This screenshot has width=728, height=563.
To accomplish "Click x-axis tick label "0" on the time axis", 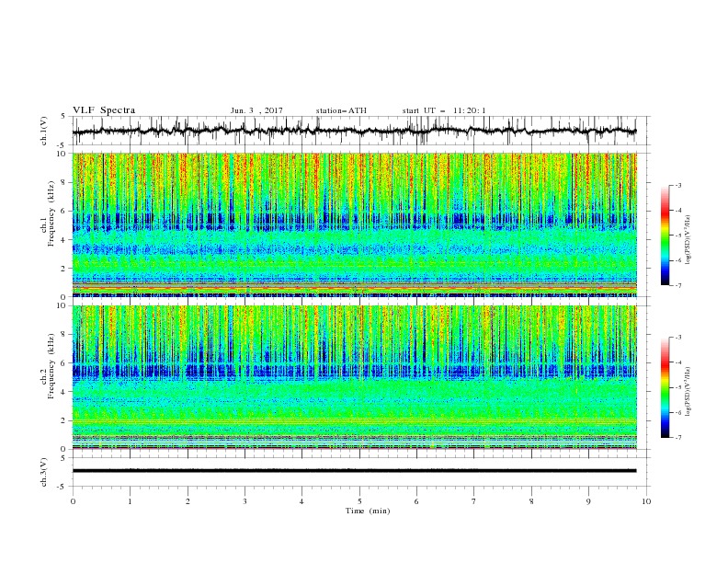I will pyautogui.click(x=73, y=501).
